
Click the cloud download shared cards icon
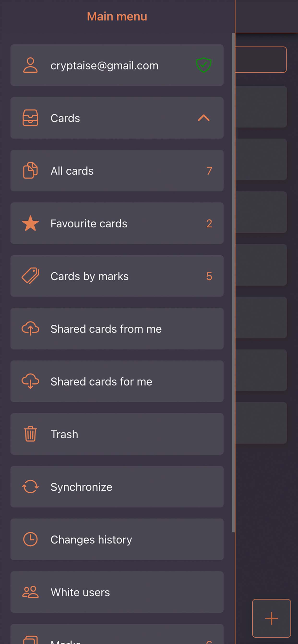click(30, 381)
